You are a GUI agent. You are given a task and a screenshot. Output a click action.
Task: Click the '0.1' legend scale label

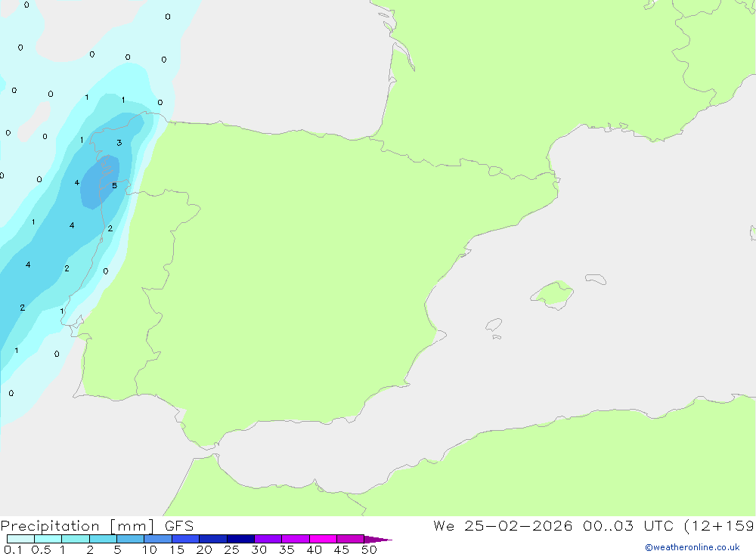13,549
